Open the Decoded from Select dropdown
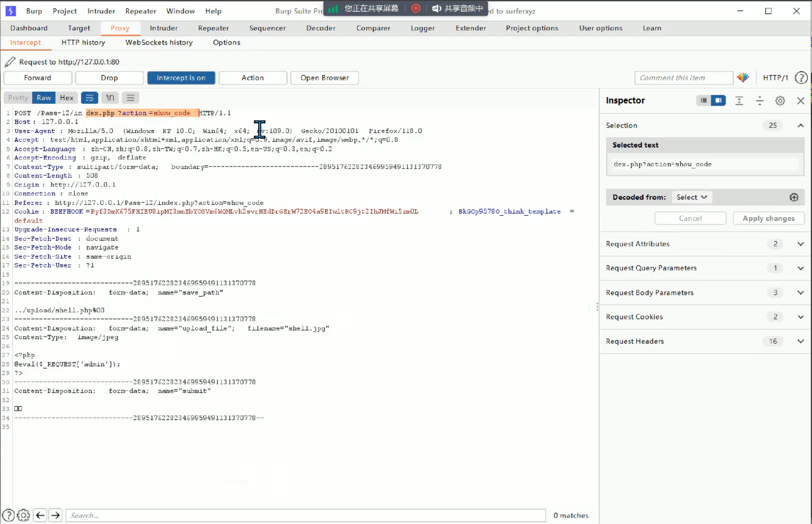Screen dimensions: 812x524 click(691, 197)
